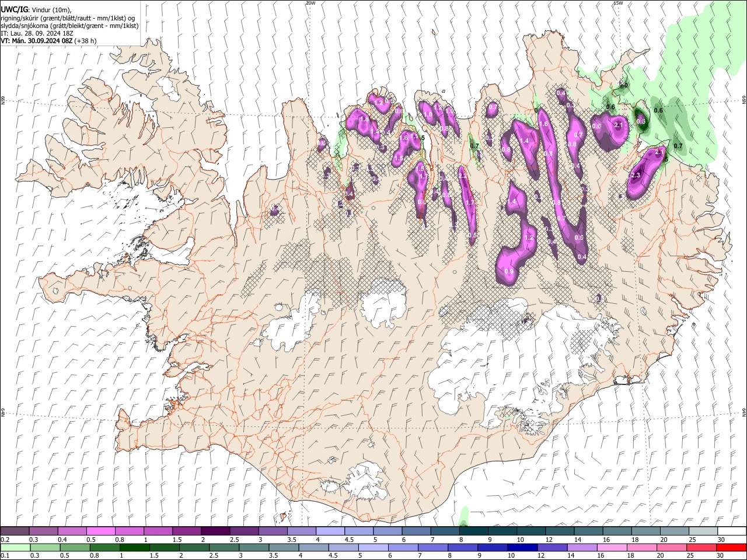Click the light lavender 4–4.5 snow swatch
The width and height of the screenshot is (747, 560).
(330, 531)
